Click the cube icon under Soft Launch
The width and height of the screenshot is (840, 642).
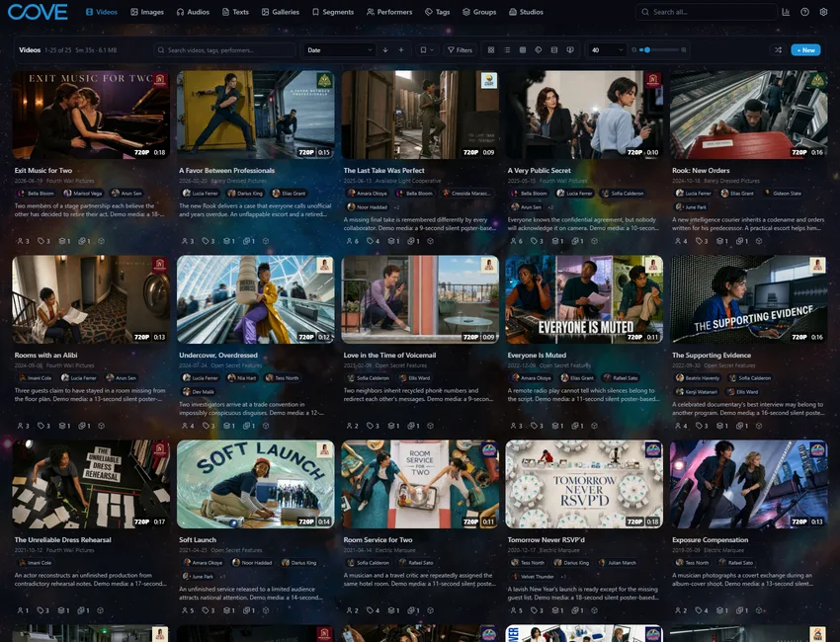(x=266, y=610)
